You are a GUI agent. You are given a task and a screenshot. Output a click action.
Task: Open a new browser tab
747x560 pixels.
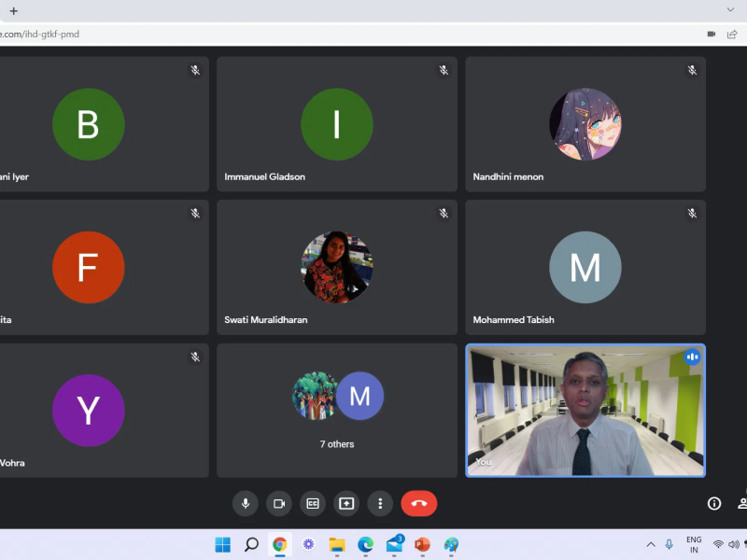point(14,11)
